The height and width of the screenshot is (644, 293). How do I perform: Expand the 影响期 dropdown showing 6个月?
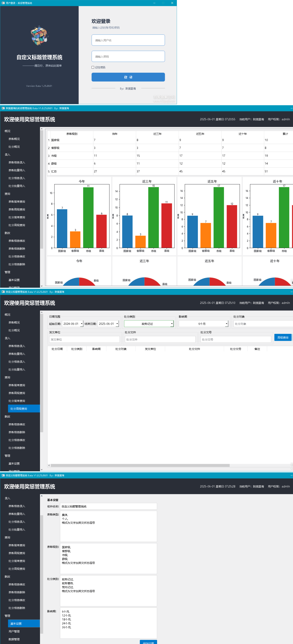226,324
